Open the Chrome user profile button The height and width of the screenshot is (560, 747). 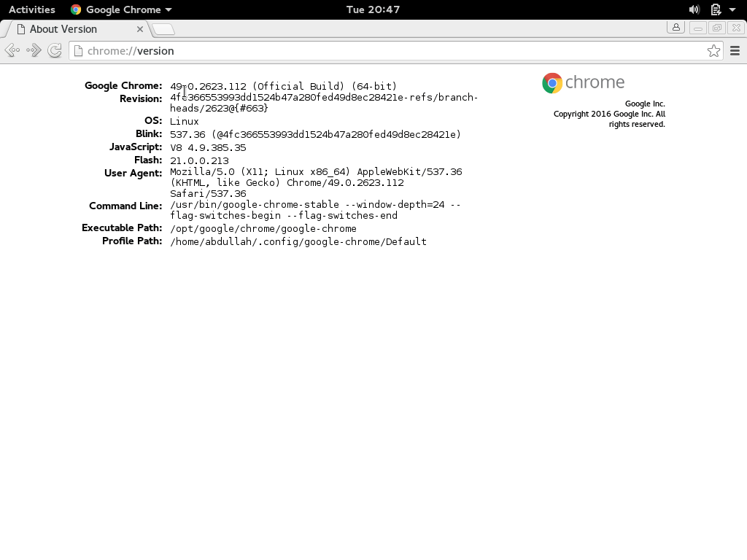click(x=676, y=28)
